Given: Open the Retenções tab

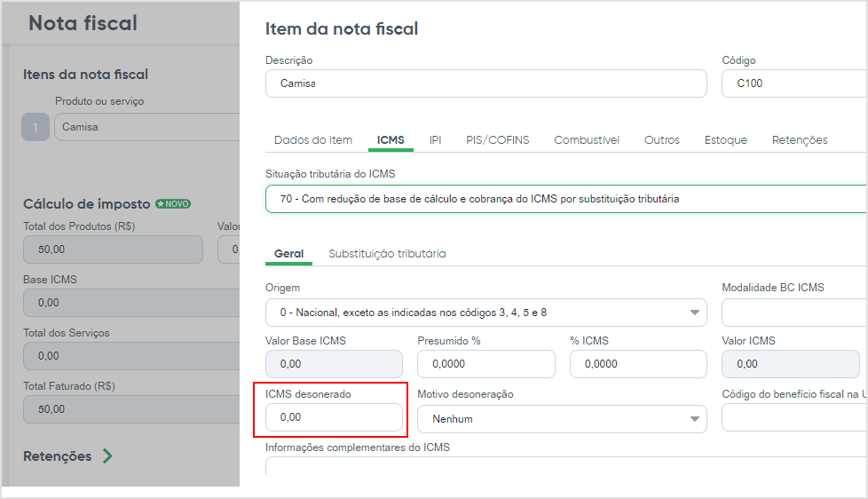Looking at the screenshot, I should (800, 140).
